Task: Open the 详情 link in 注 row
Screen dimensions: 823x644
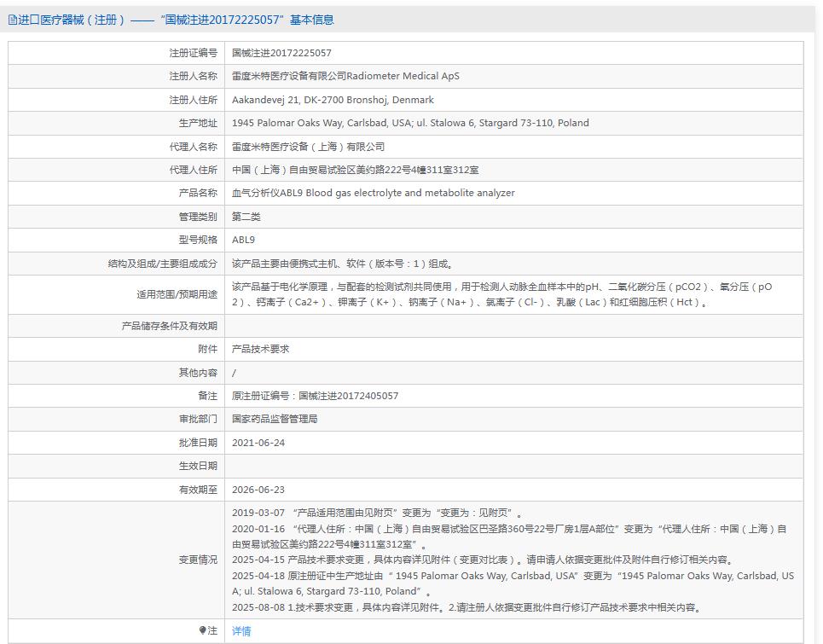Action: click(241, 631)
